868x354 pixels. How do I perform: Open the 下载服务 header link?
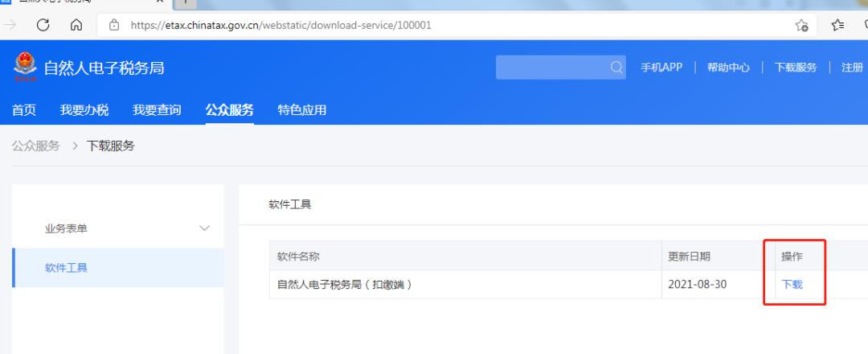(796, 68)
